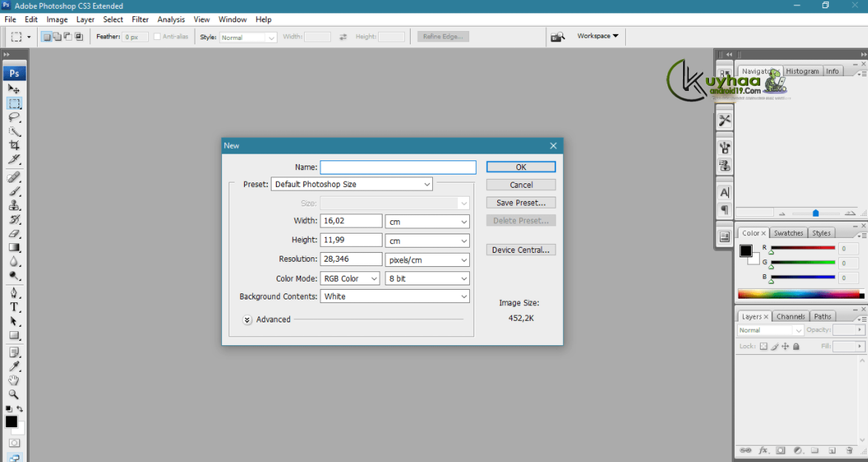Select the Quick Selection tool
This screenshot has width=868, height=462.
[14, 131]
